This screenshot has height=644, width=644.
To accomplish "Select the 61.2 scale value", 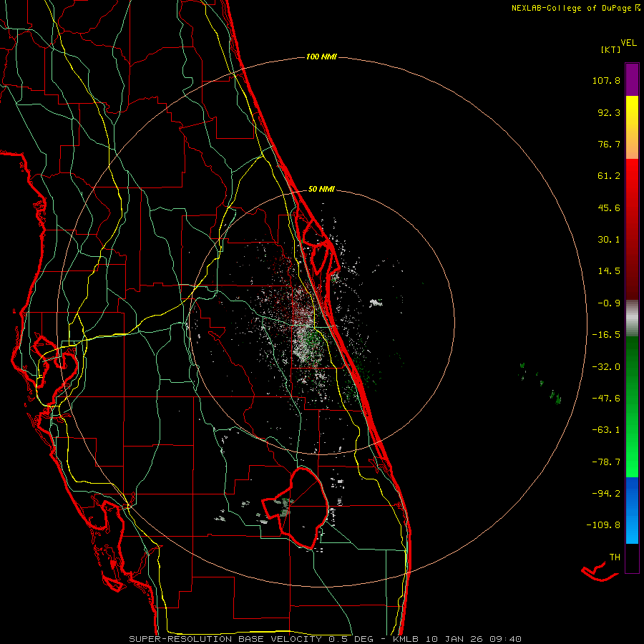I will click(x=609, y=176).
